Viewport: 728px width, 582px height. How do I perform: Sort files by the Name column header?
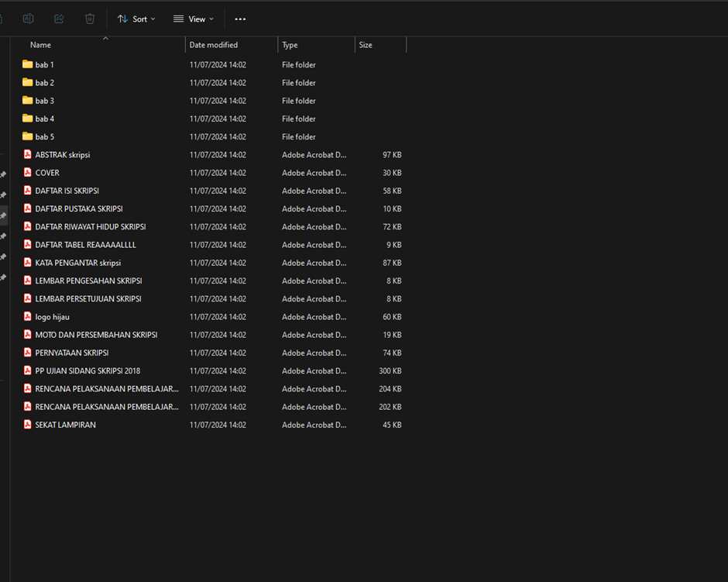pyautogui.click(x=40, y=45)
